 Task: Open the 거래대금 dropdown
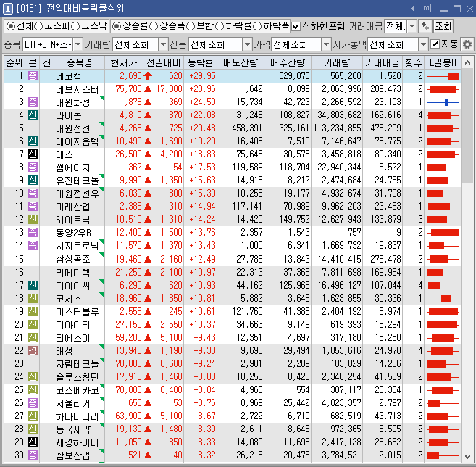pos(412,26)
